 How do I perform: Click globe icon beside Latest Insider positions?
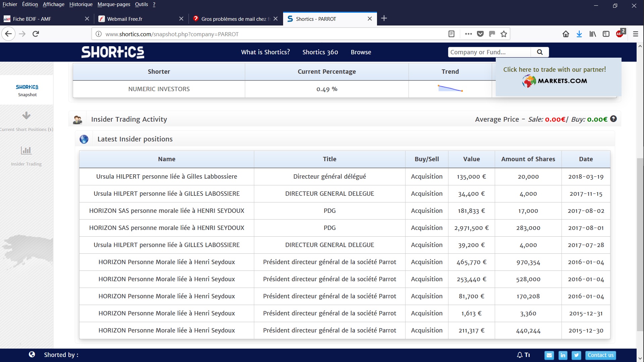tap(84, 139)
